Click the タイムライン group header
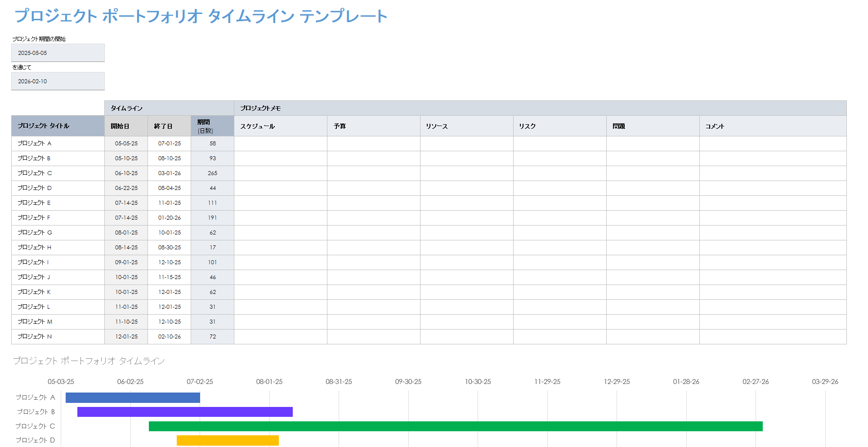 (169, 108)
